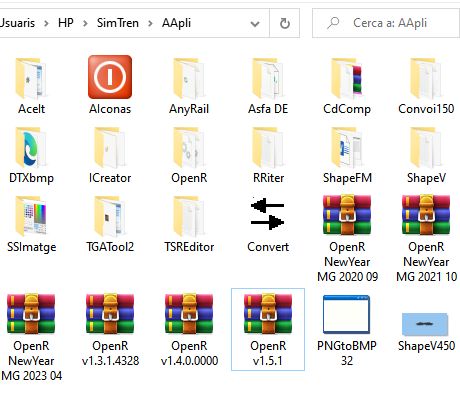The width and height of the screenshot is (460, 396).
Task: Open the ShapeFM folder
Action: click(346, 148)
